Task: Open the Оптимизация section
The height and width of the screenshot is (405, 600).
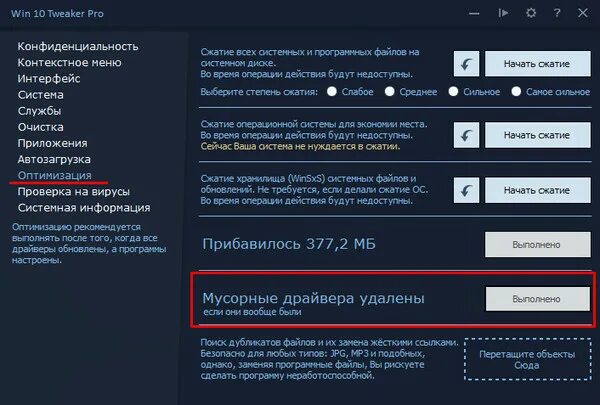Action: pyautogui.click(x=55, y=175)
